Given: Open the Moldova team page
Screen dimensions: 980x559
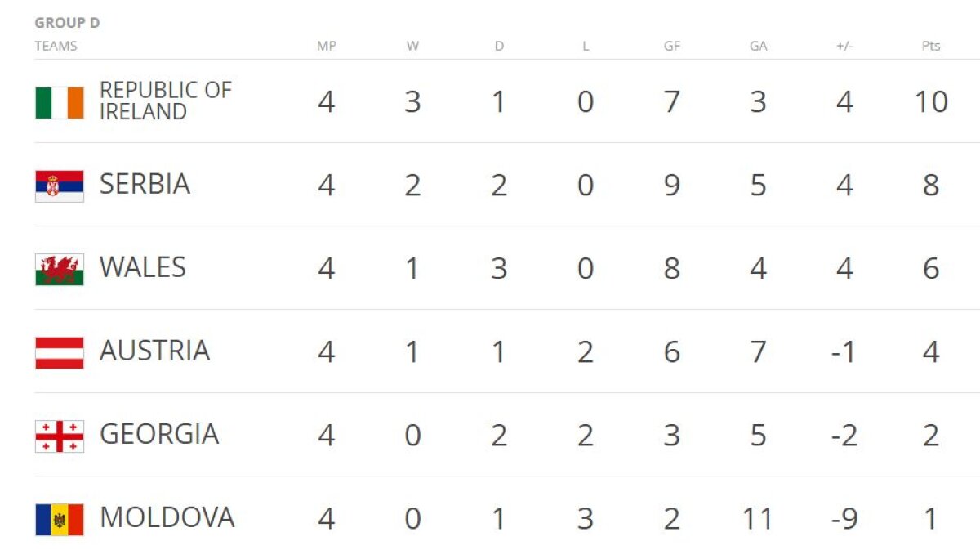Looking at the screenshot, I should pos(167,518).
